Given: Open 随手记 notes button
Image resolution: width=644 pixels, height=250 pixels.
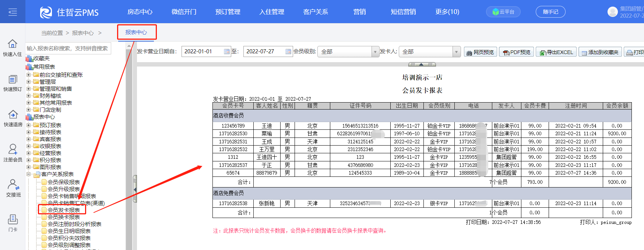Looking at the screenshot, I should point(550,12).
